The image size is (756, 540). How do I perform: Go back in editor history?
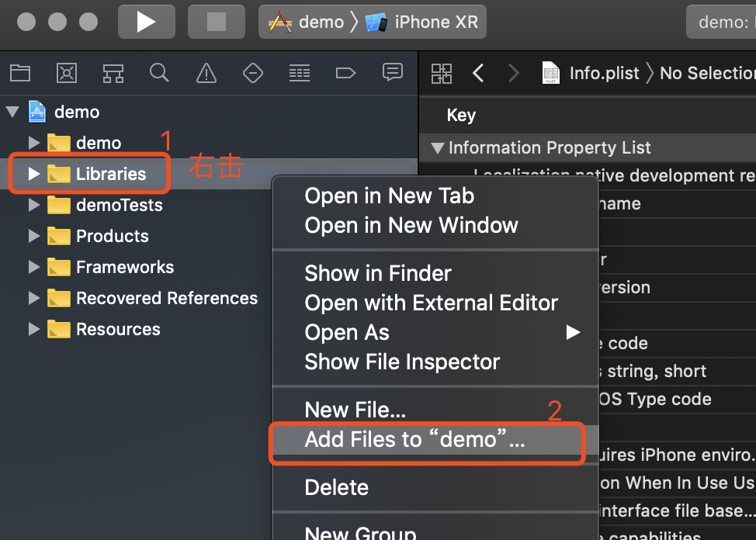pos(478,73)
